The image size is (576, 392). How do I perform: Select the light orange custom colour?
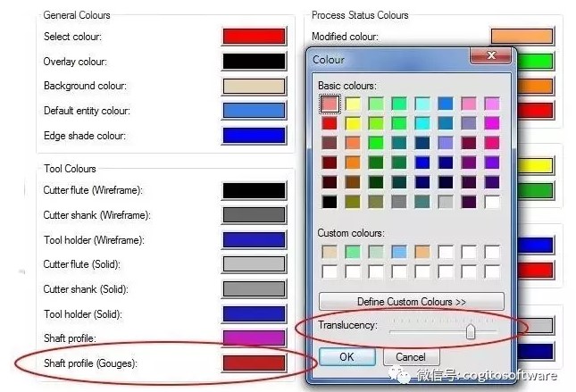[422, 252]
